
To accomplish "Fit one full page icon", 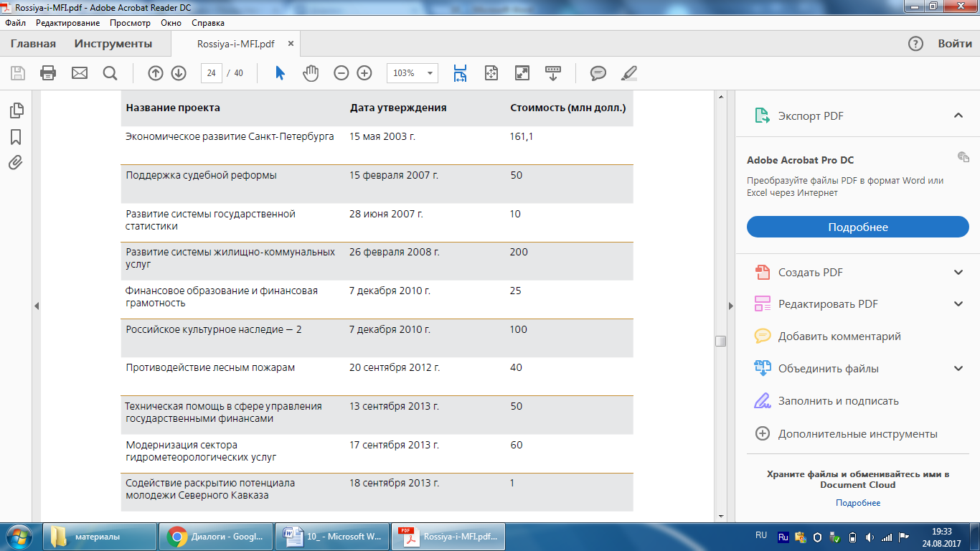I will (x=491, y=73).
